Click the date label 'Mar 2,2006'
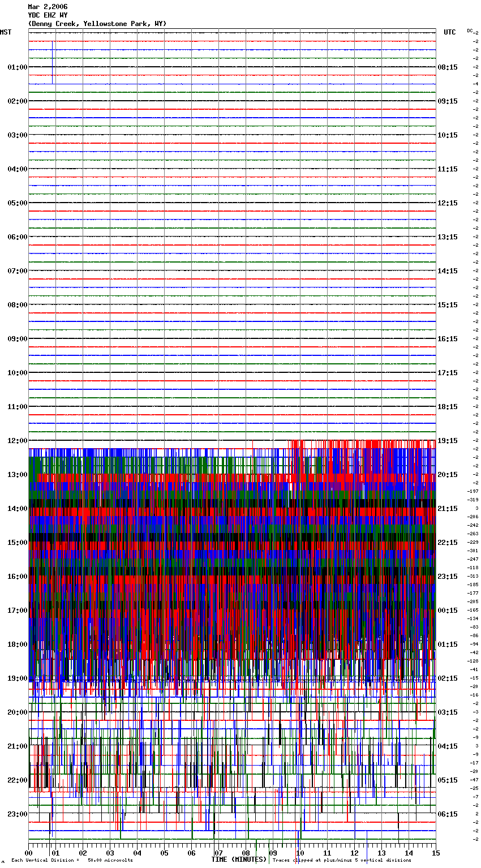Image resolution: width=481 pixels, height=868 pixels. point(48,7)
